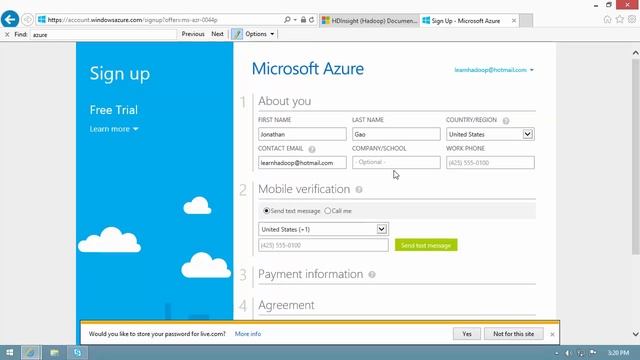
Task: Click the lock security icon in address bar
Action: click(303, 20)
